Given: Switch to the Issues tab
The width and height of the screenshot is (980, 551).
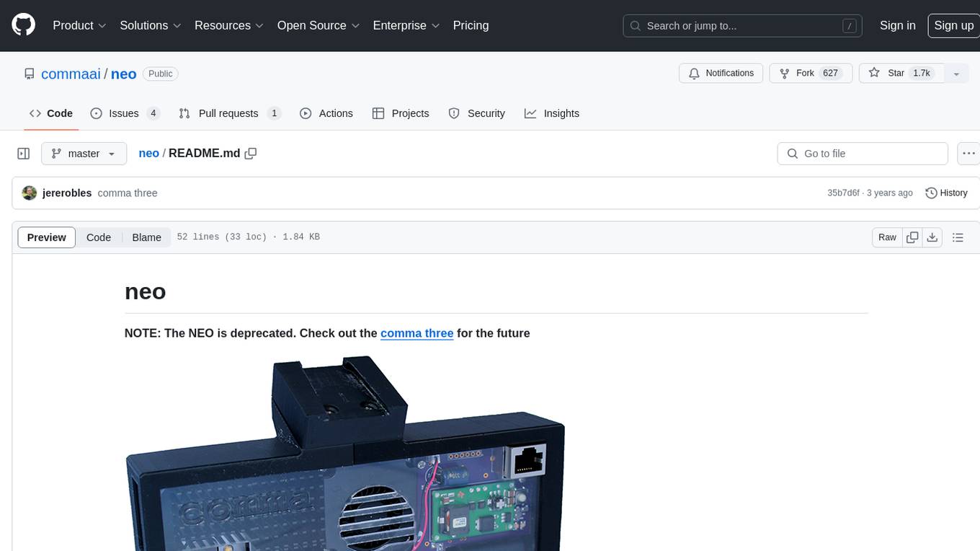Looking at the screenshot, I should coord(125,113).
